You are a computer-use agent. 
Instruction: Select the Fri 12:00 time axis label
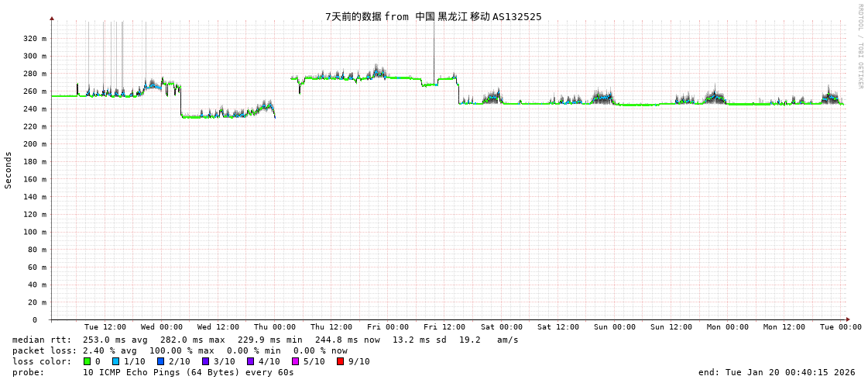444,327
